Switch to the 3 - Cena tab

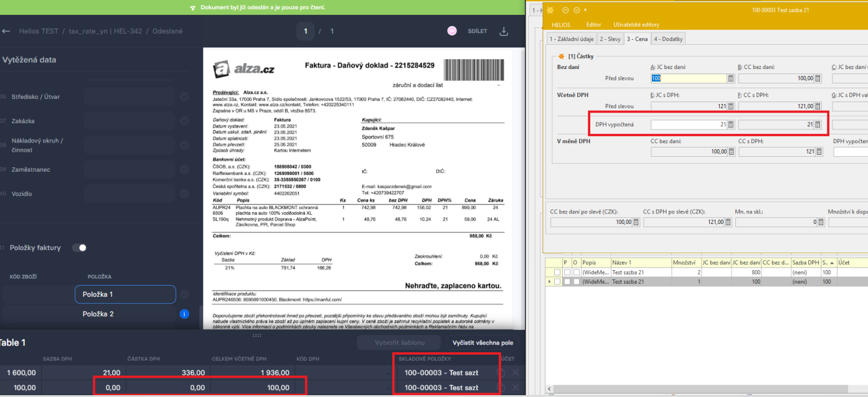637,39
